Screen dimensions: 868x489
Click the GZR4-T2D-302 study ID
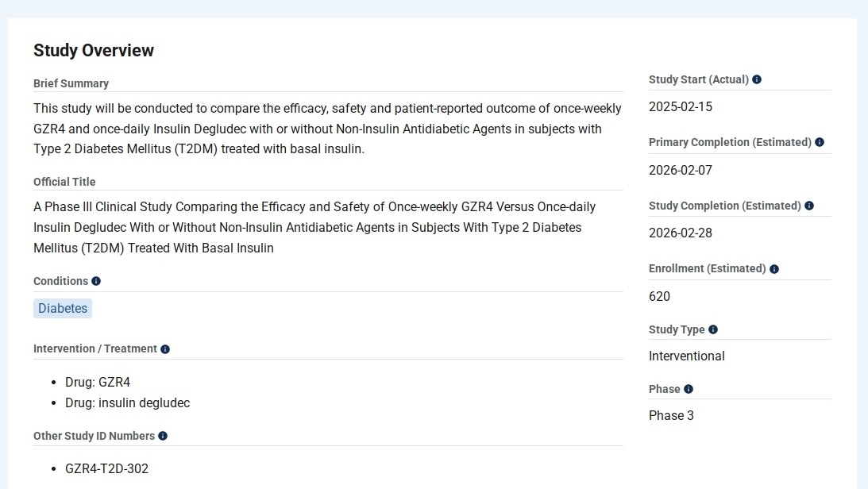[106, 468]
